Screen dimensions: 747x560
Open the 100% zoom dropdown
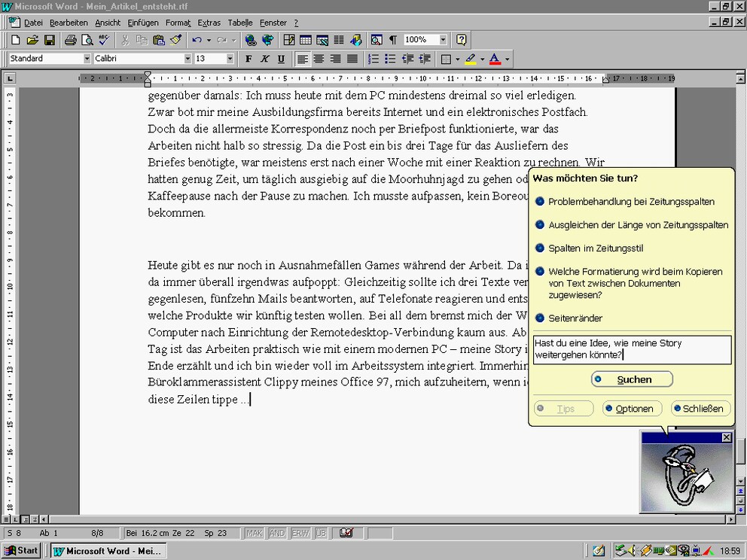(443, 40)
